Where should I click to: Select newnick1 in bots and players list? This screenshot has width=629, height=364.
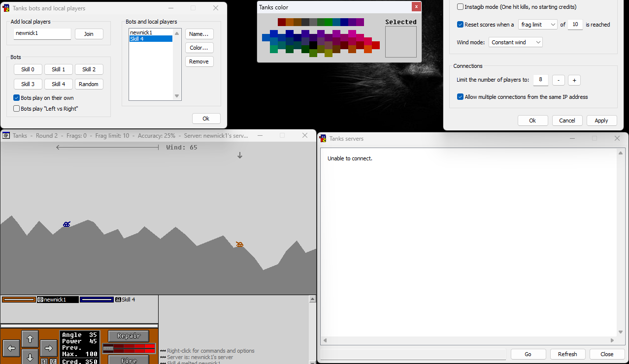click(x=151, y=32)
